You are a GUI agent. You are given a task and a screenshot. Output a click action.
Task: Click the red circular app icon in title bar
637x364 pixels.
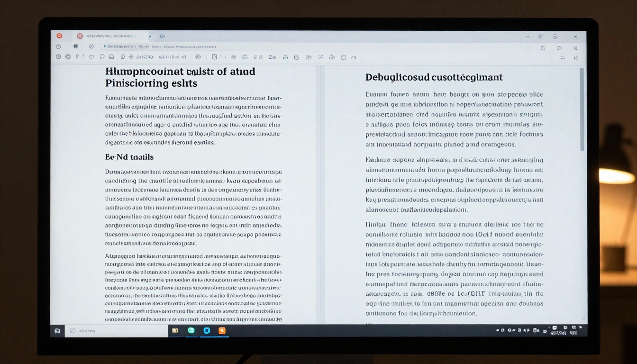click(59, 36)
